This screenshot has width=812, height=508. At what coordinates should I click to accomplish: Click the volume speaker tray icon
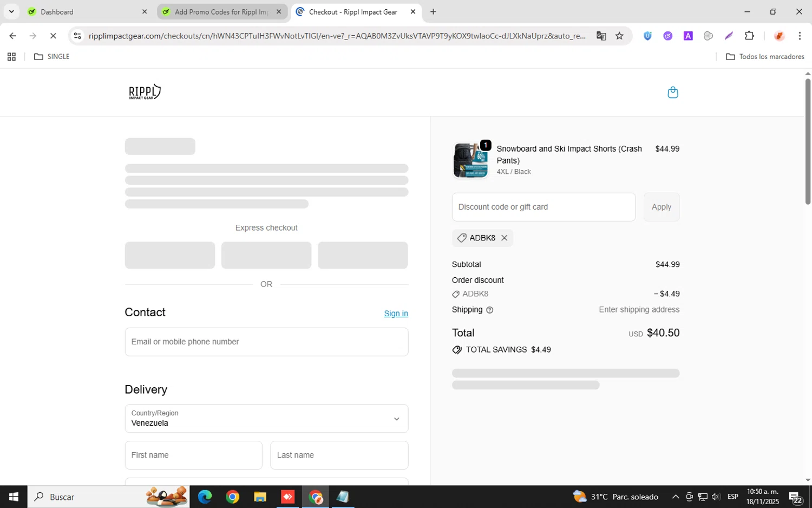(x=716, y=497)
